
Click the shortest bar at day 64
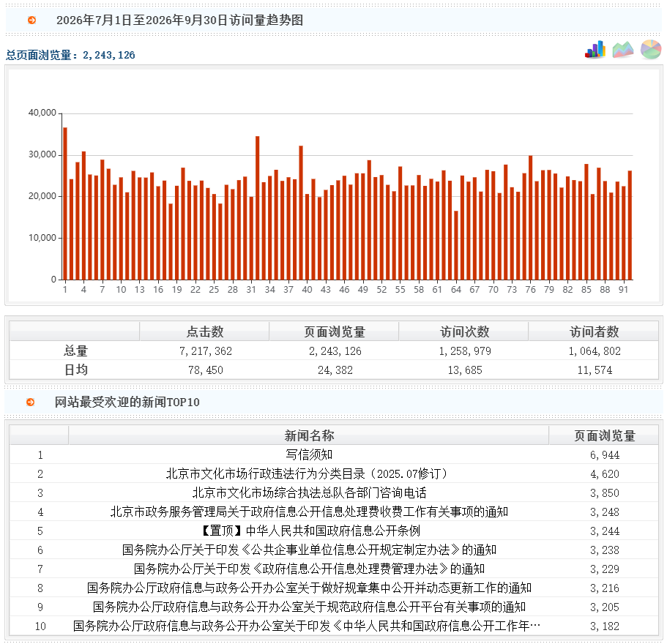[456, 245]
